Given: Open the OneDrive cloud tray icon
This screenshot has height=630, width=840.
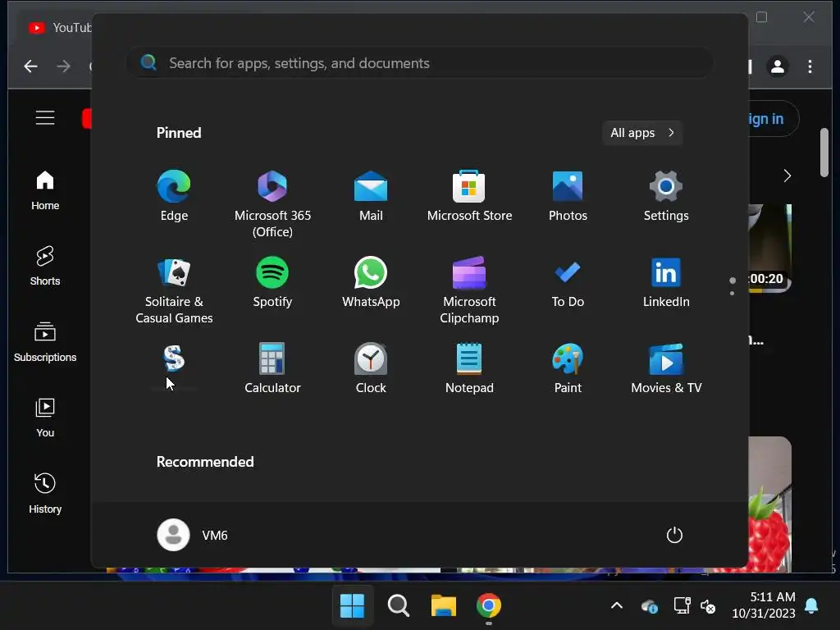Looking at the screenshot, I should tap(650, 606).
